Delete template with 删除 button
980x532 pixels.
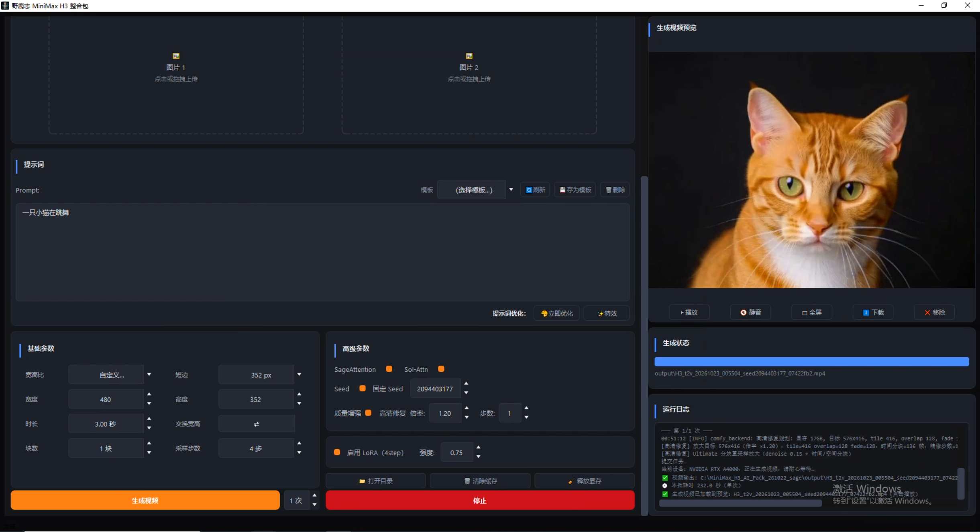(615, 190)
